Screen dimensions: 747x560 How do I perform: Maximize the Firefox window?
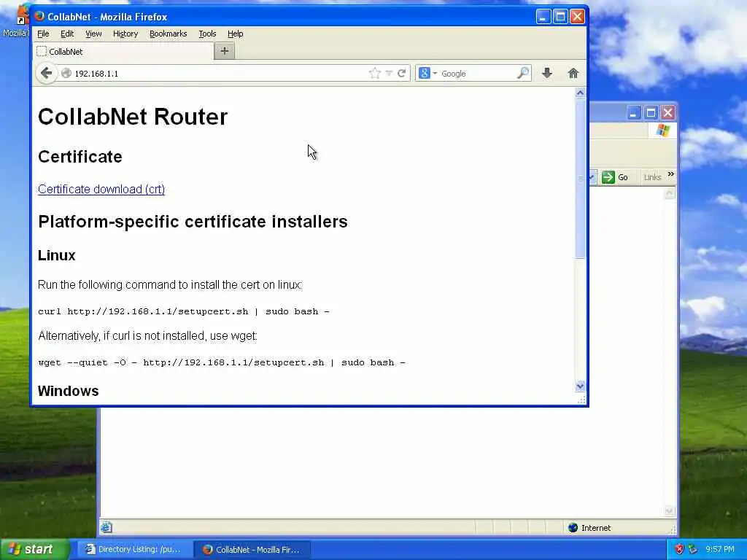560,17
